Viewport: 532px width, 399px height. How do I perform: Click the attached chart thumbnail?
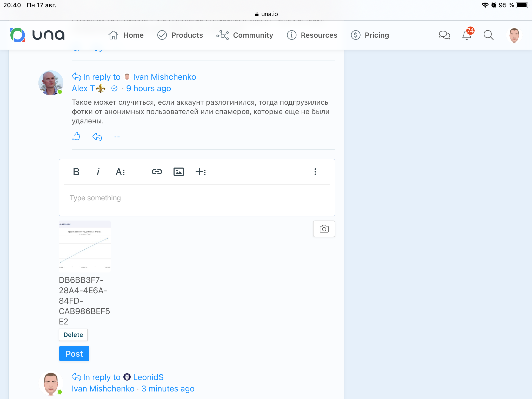[x=85, y=246]
